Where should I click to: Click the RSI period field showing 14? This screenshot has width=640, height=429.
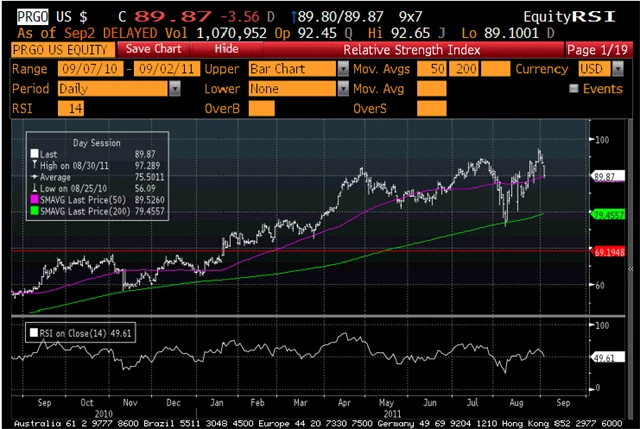71,109
